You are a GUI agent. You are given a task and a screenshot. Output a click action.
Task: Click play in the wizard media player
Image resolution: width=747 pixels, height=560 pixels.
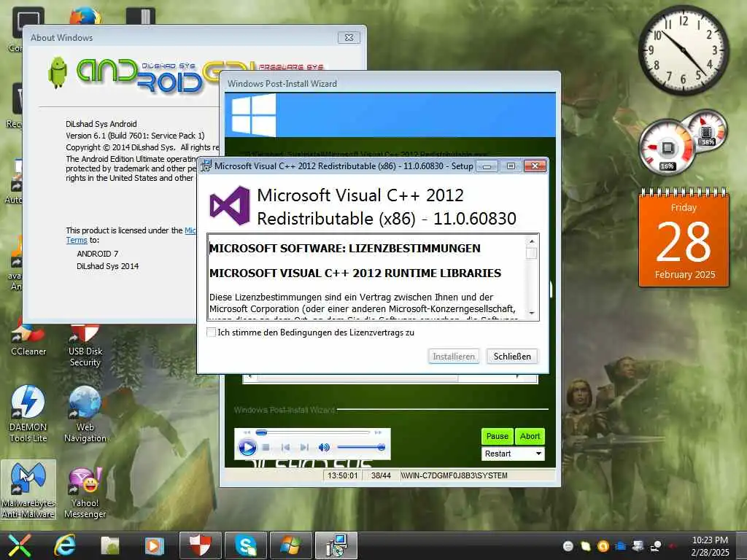247,448
